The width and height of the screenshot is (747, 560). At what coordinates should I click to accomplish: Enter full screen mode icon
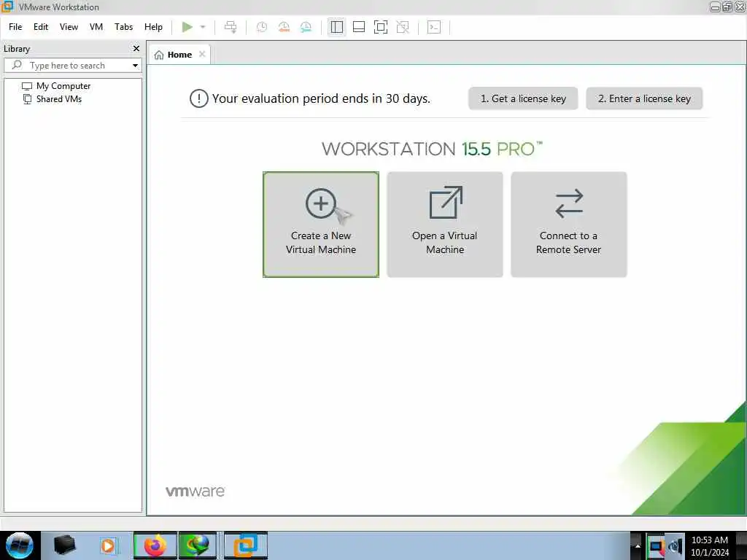coord(381,27)
